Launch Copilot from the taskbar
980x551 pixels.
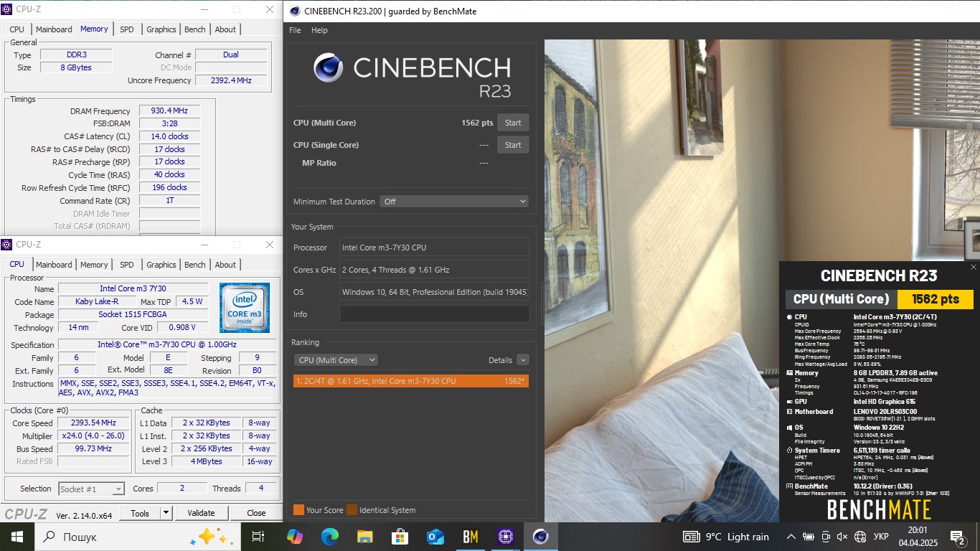pos(294,537)
